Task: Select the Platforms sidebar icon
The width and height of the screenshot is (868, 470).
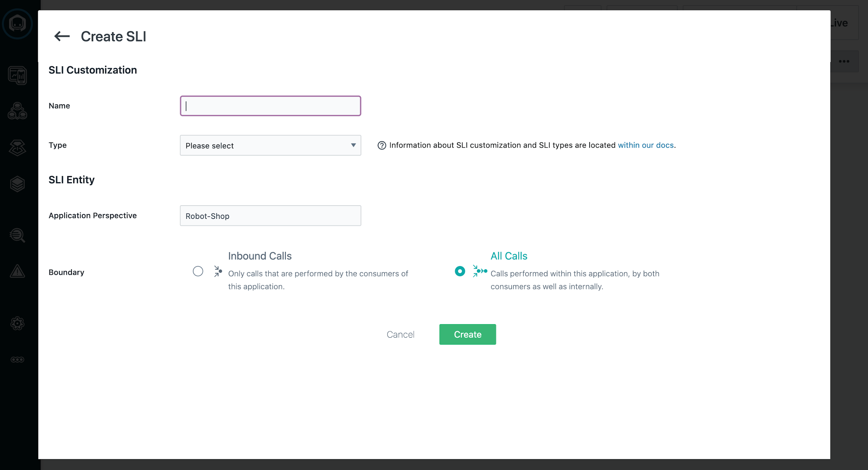Action: (17, 147)
